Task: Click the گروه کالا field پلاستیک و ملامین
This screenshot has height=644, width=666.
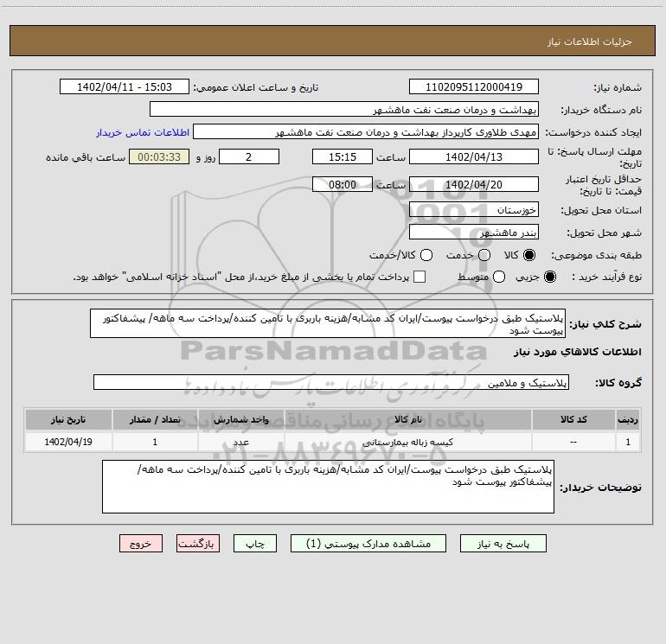Action: coord(331,382)
